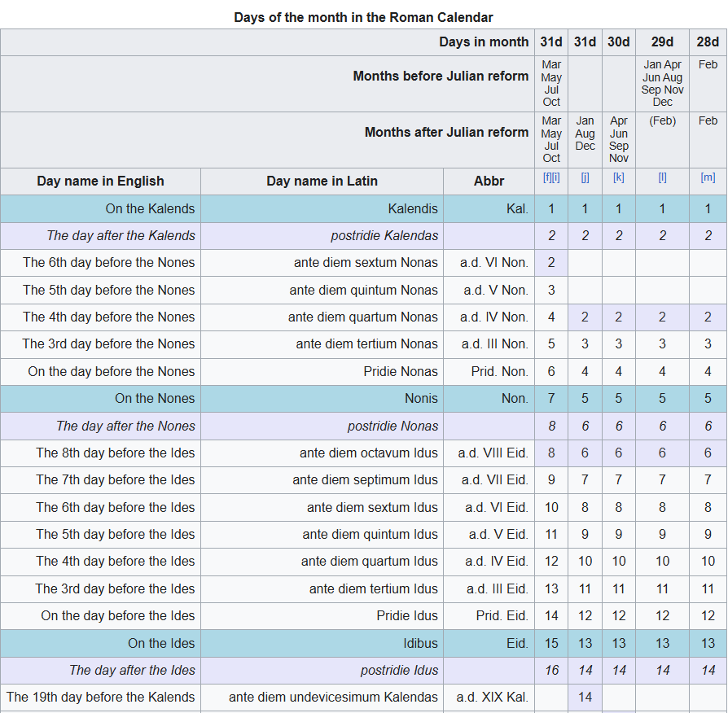Image resolution: width=728 pixels, height=713 pixels.
Task: Follow the [k] footnote reference
Action: click(619, 177)
